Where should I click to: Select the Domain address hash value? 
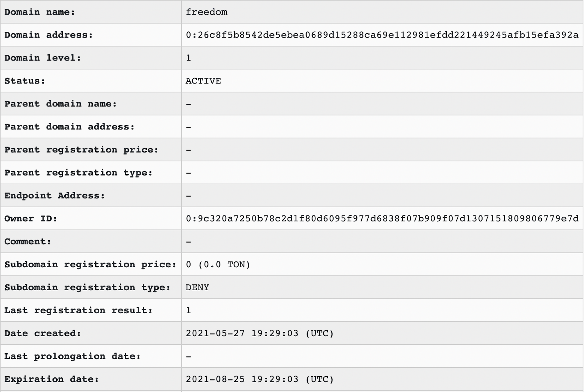click(382, 35)
